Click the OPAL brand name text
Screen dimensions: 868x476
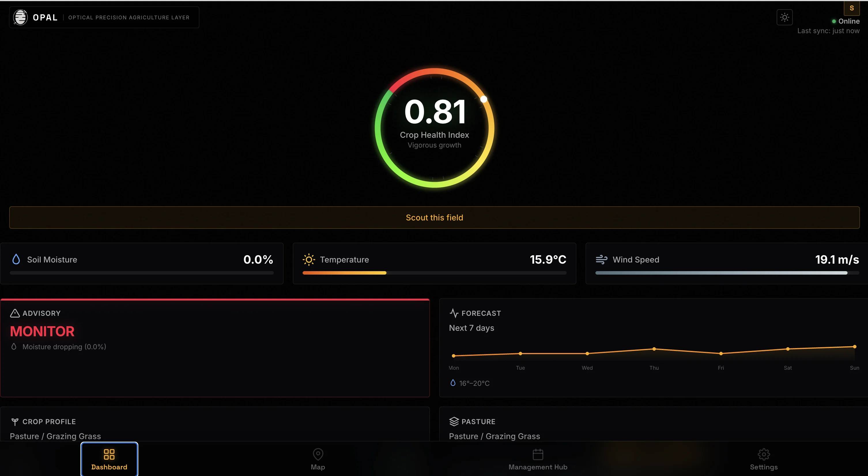[x=45, y=18]
